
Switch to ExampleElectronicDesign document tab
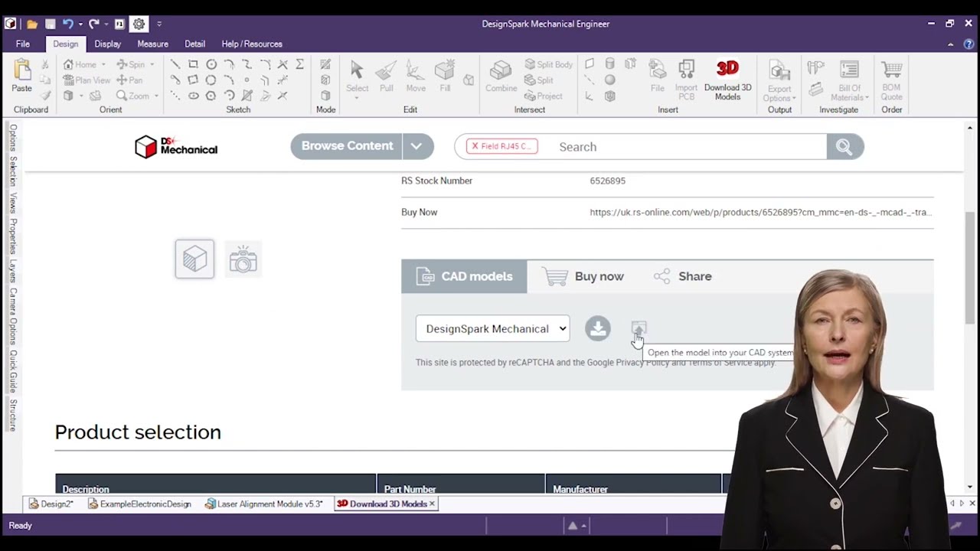point(139,504)
